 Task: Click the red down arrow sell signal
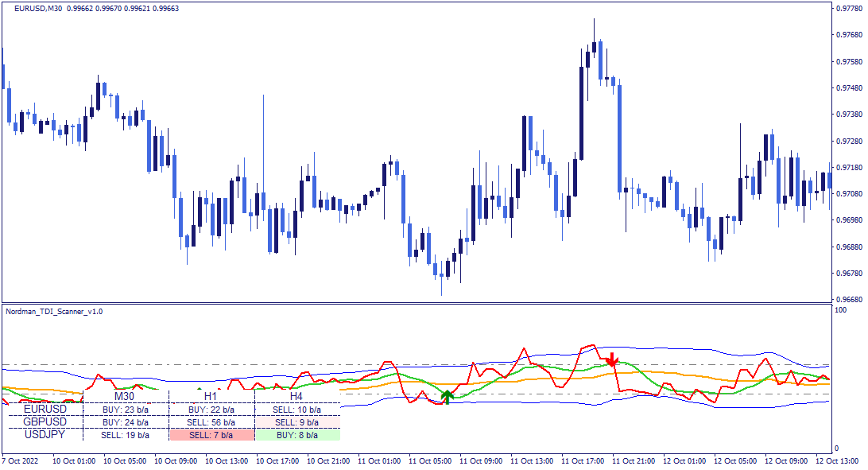click(612, 359)
